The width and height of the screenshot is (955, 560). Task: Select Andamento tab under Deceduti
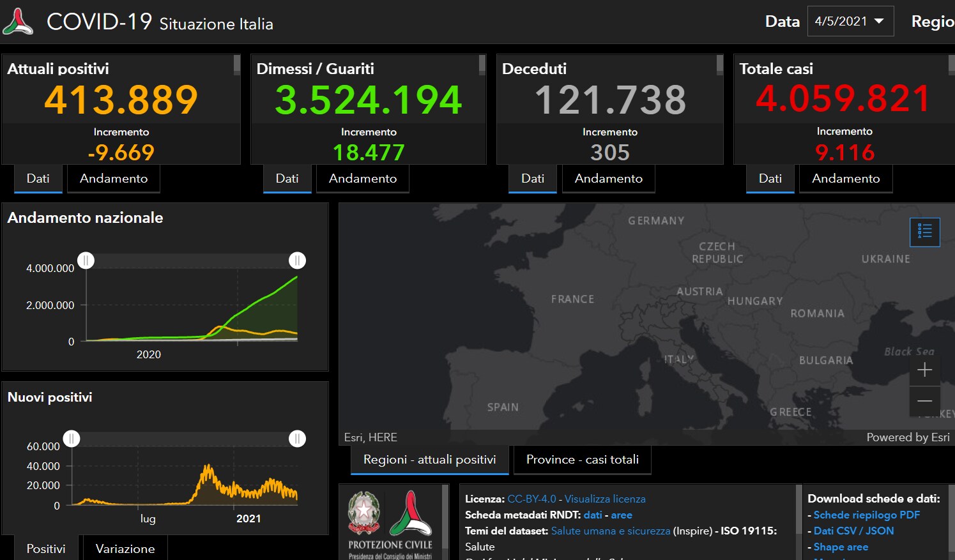(x=608, y=179)
